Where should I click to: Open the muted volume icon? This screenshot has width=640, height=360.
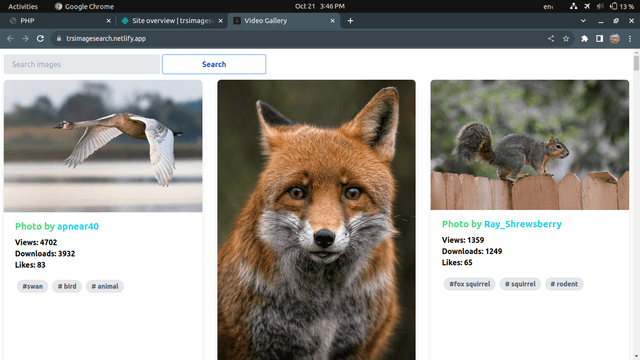(600, 6)
